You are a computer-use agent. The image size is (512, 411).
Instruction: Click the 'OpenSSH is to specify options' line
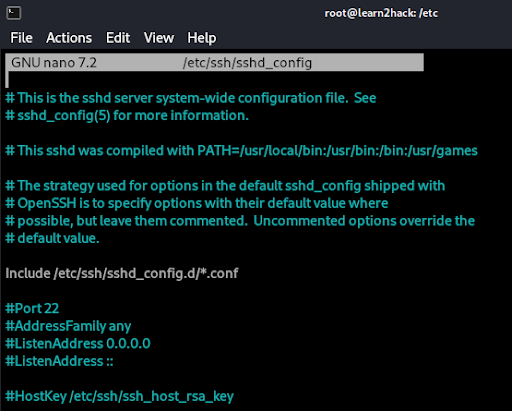pos(197,203)
